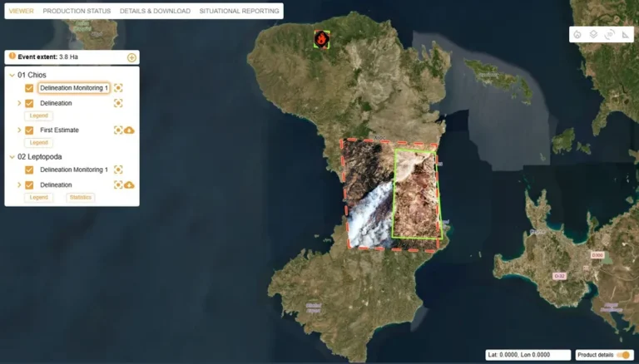The height and width of the screenshot is (364, 639).
Task: Collapse the 02 Leptopoda group
Action: tap(12, 157)
